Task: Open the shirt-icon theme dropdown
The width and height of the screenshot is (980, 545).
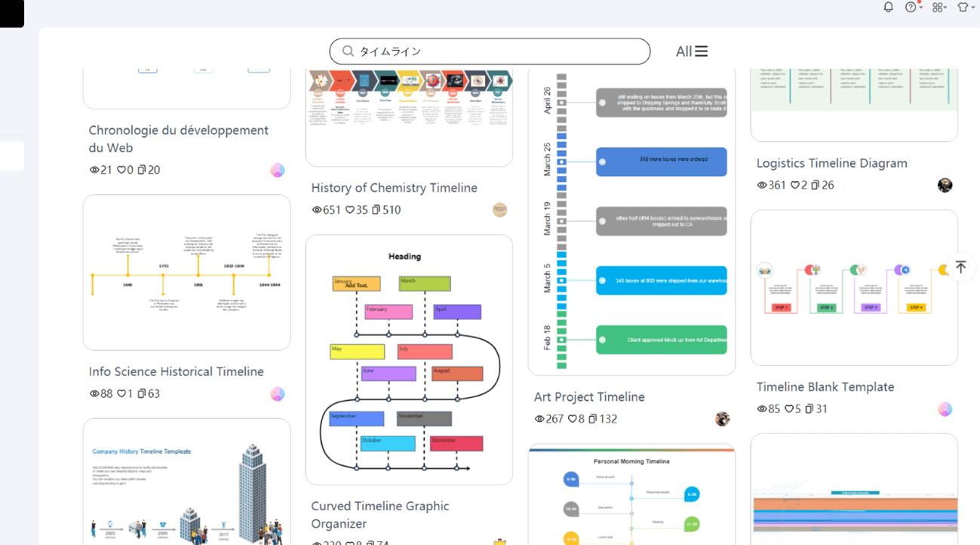Action: tap(963, 7)
